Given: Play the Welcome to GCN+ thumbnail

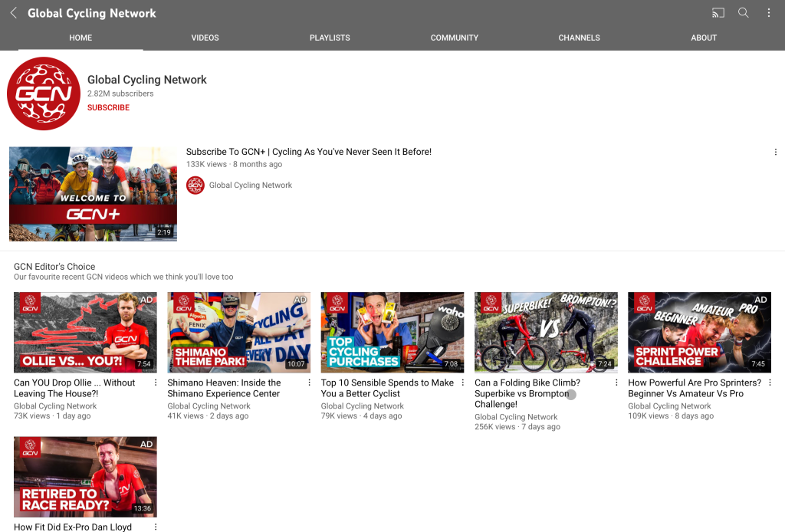Looking at the screenshot, I should tap(93, 194).
